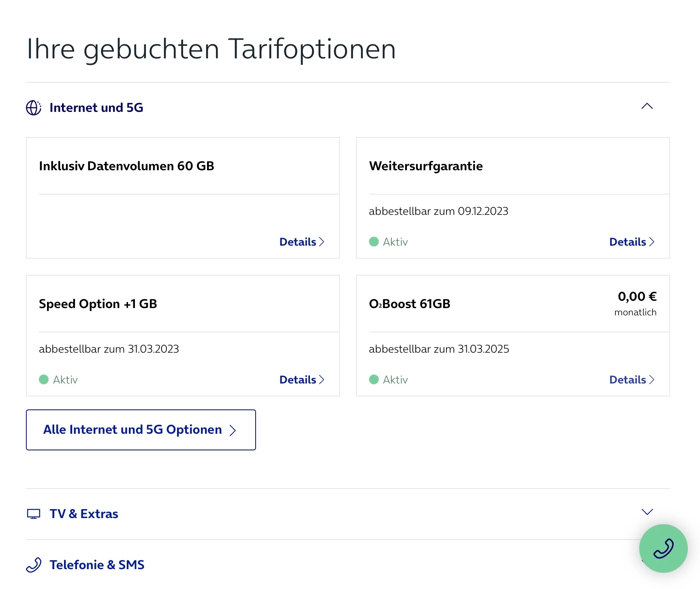700x589 pixels.
Task: Open Details for Weitersurfgarantie
Action: 632,242
